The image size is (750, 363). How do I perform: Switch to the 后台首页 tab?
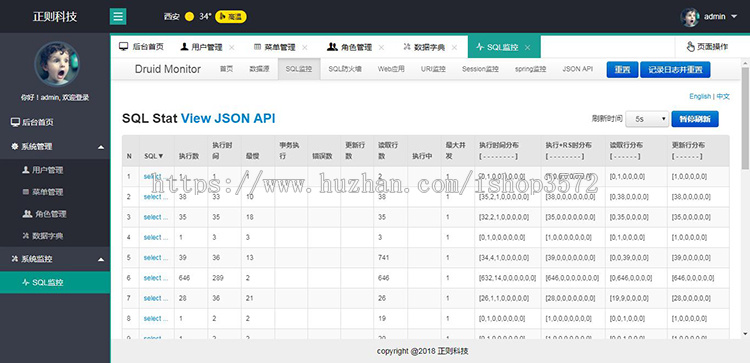(142, 47)
